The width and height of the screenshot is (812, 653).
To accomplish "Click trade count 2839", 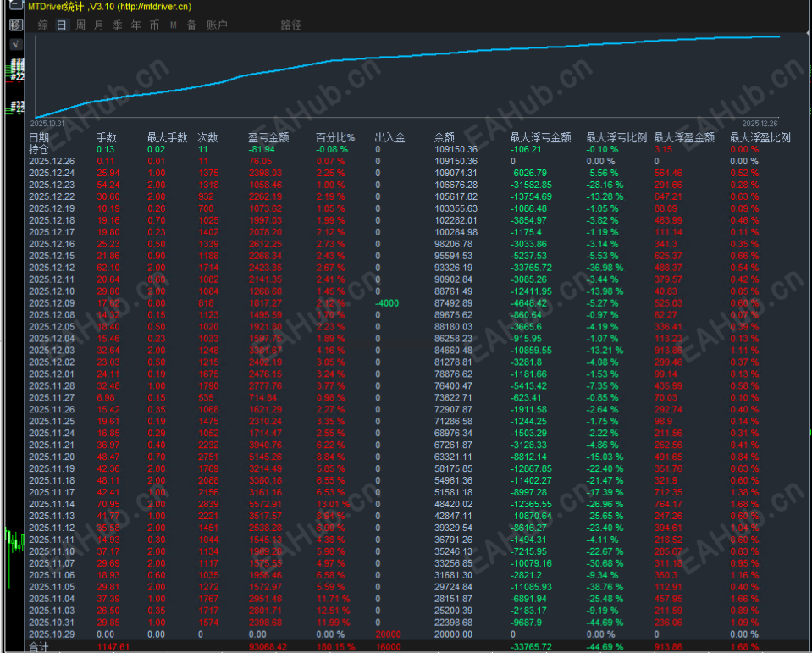I will tap(208, 505).
